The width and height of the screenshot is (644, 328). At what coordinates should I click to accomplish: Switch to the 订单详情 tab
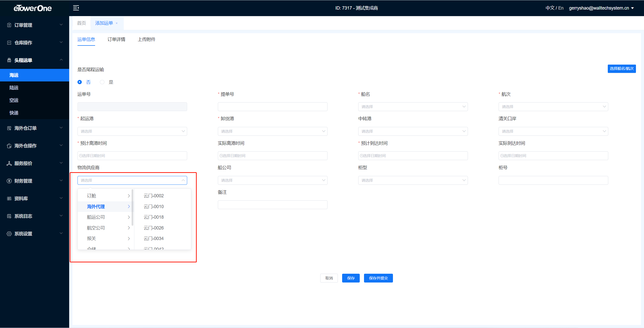pos(116,39)
